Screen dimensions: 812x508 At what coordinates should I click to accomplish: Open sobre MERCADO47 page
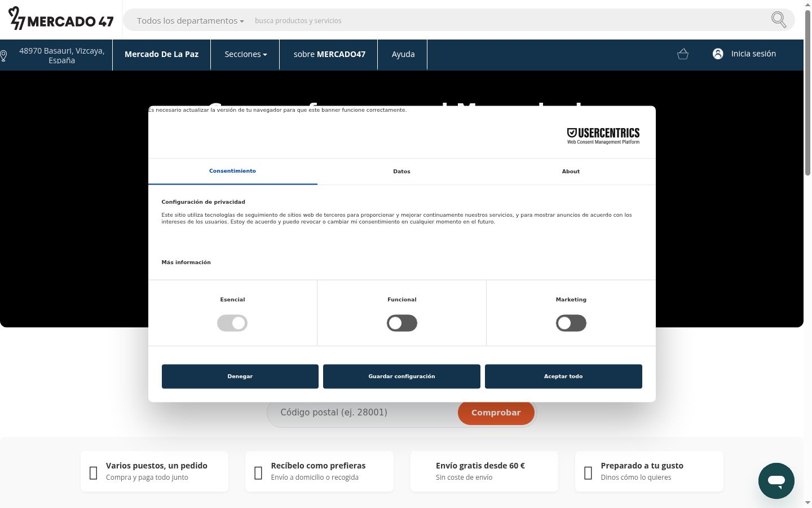329,54
